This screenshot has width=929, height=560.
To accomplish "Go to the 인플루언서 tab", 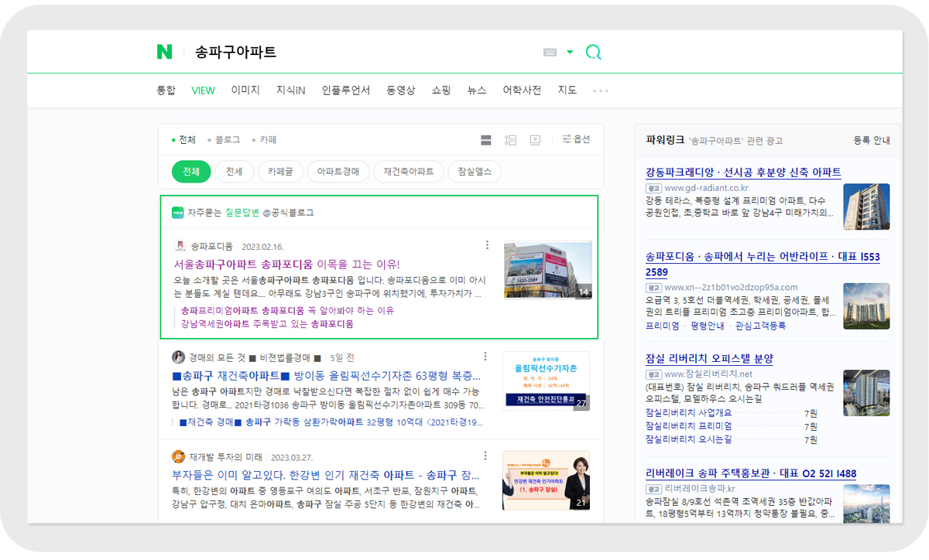I will 346,90.
